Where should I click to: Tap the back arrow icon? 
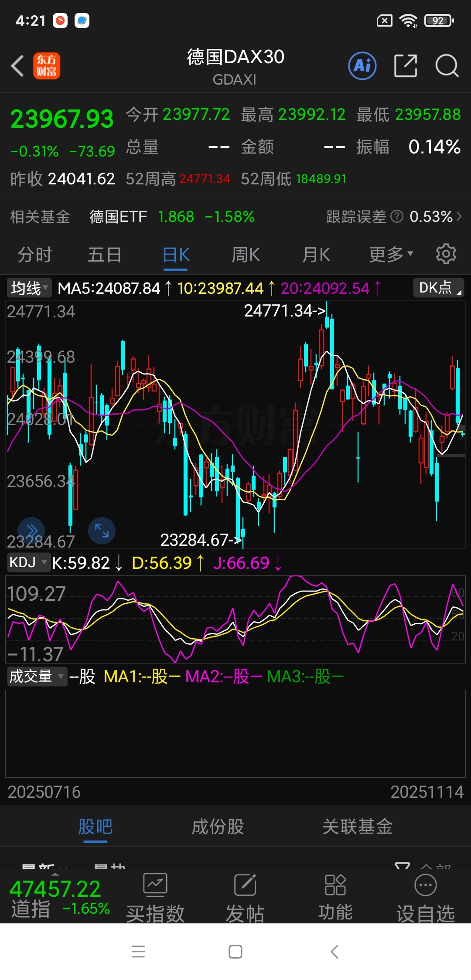pyautogui.click(x=17, y=66)
